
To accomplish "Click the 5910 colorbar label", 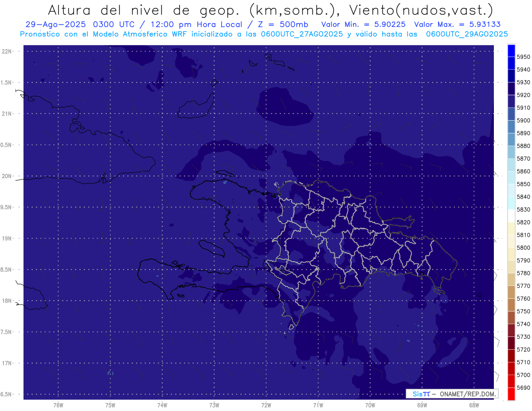I will point(524,108).
